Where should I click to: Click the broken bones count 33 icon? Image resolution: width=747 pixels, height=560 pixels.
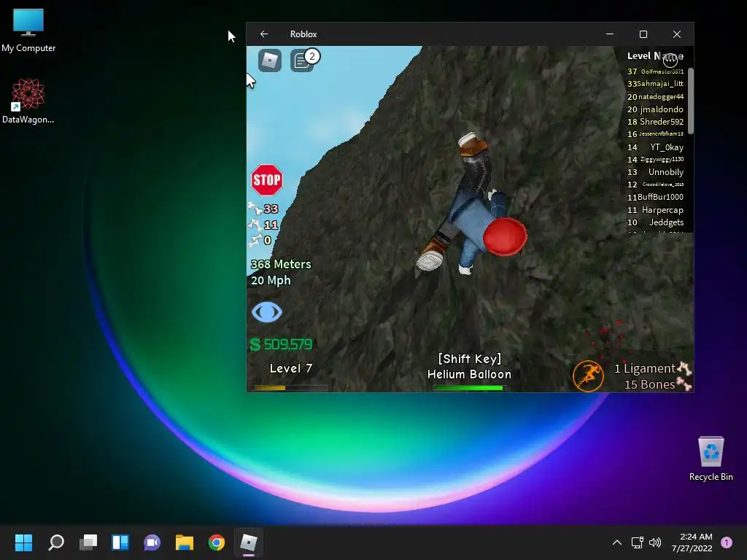point(256,208)
